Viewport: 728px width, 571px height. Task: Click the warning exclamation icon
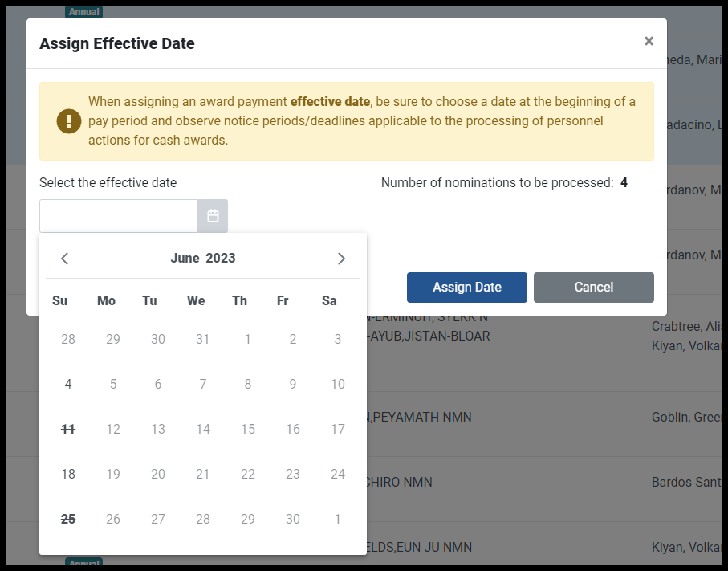tap(69, 121)
